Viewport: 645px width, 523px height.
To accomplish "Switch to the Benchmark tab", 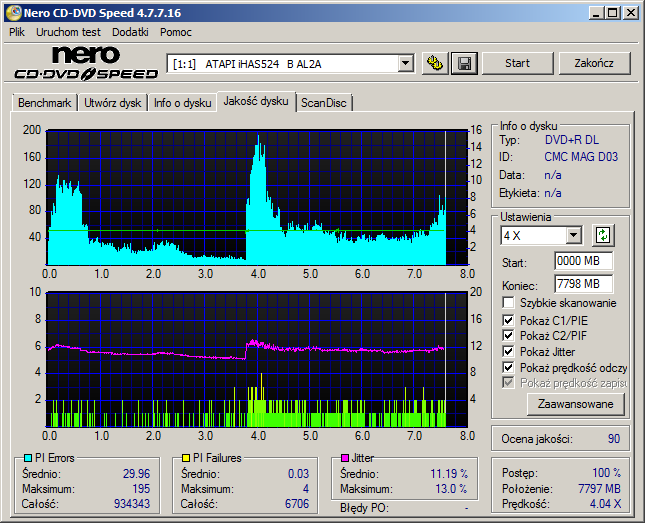I will (x=44, y=103).
